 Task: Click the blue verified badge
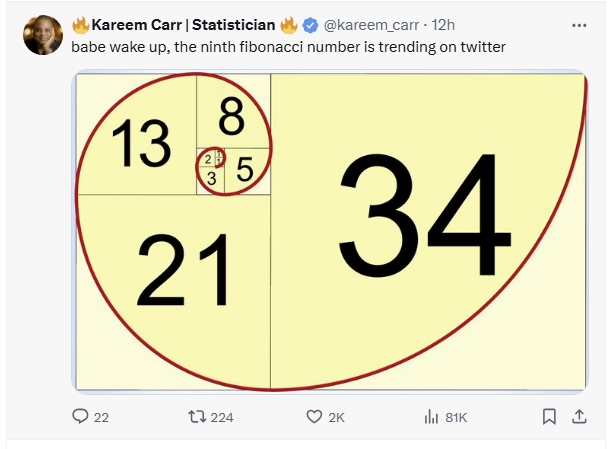click(310, 25)
